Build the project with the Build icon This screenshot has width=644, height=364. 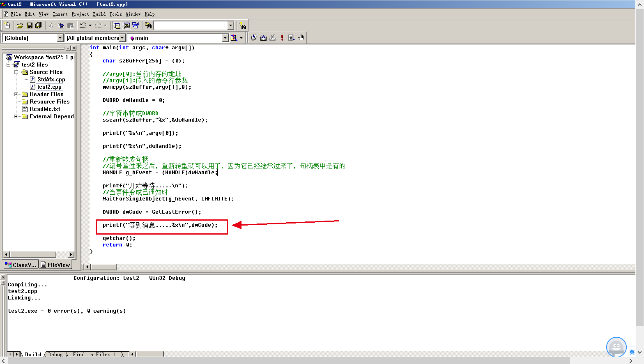[263, 38]
